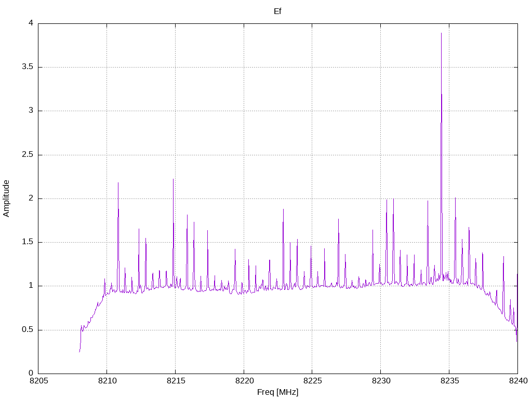Click the spectrum peak just below 8215 MHz
This screenshot has width=532, height=399.
[x=173, y=179]
